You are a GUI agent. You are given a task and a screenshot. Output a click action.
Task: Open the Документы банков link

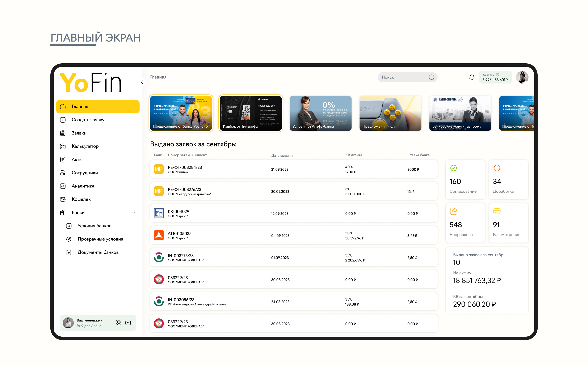coord(98,252)
